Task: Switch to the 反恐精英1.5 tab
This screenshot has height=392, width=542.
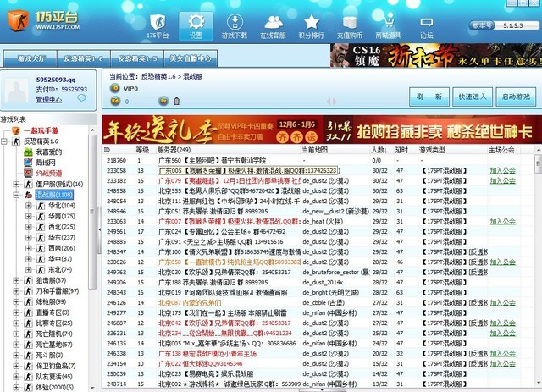Action: click(x=137, y=58)
